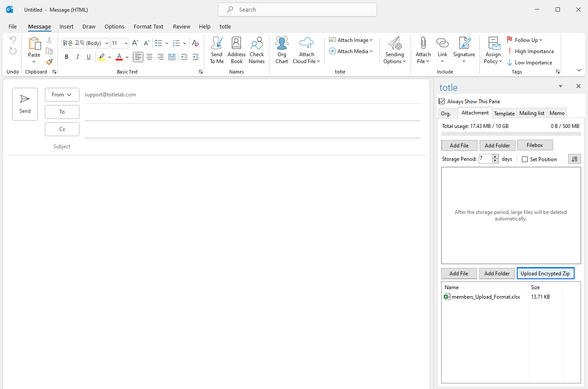Increase font size with the larger A icon
The height and width of the screenshot is (389, 588).
(x=135, y=43)
